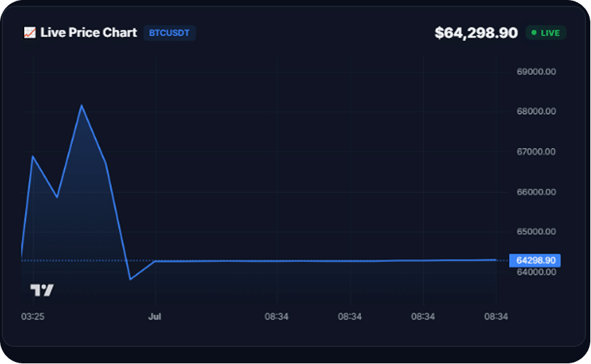Click the lowest dip of price line
Screen dimensions: 591x364
pos(130,279)
